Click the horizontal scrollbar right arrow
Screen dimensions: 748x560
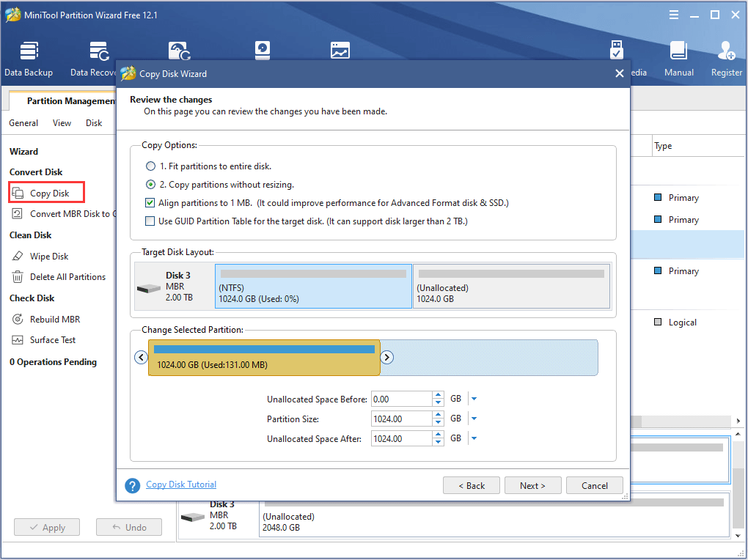tap(738, 421)
